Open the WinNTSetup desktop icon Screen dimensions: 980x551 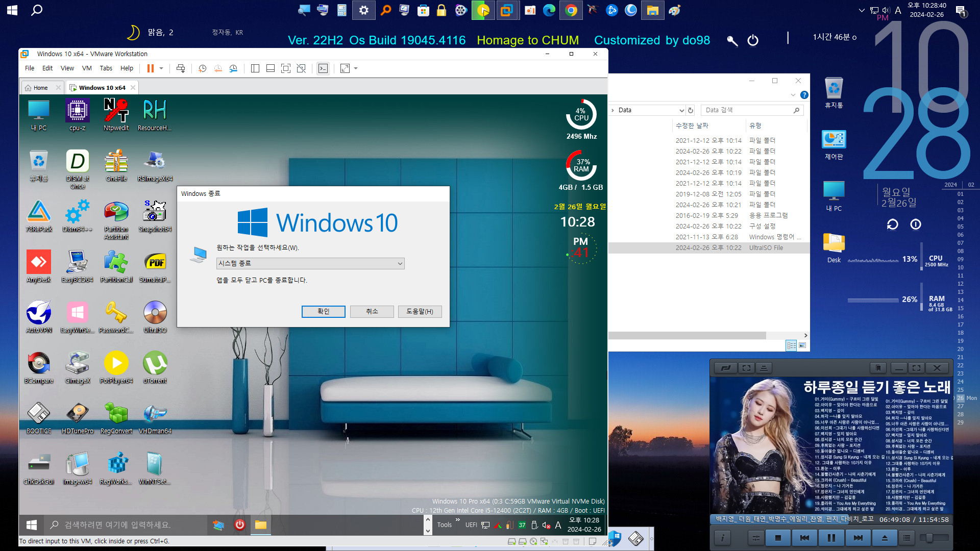155,468
